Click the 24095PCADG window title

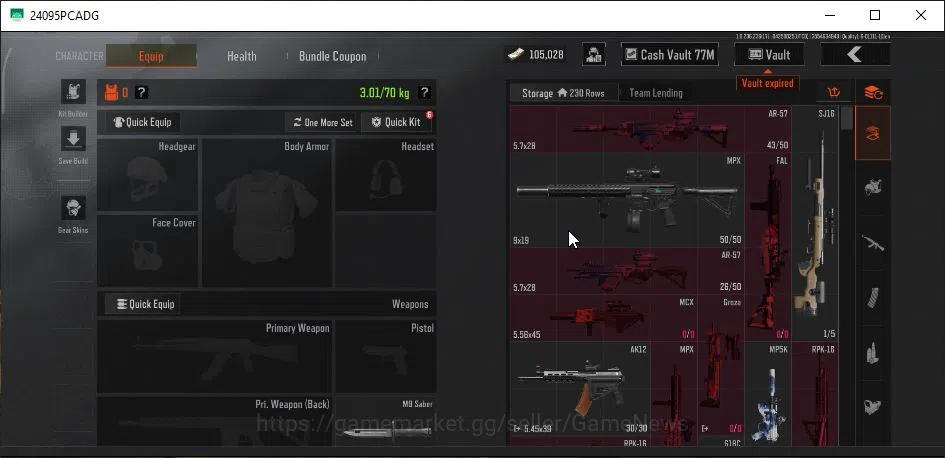[x=64, y=16]
